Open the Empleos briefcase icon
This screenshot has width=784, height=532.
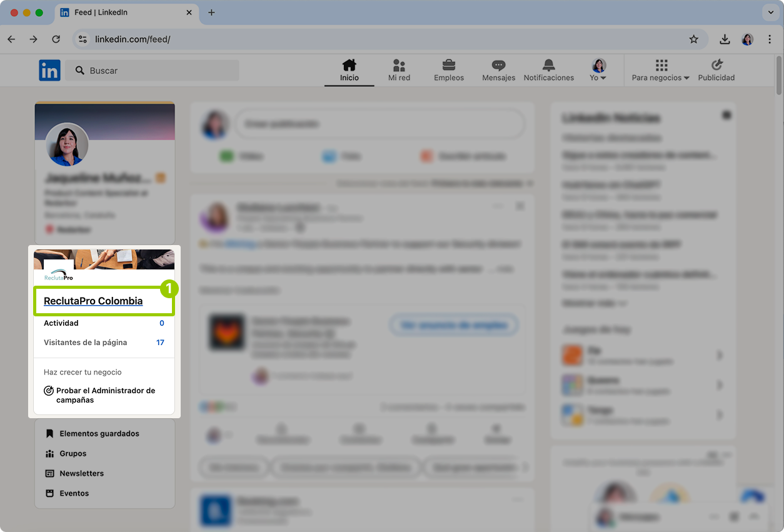(x=448, y=69)
